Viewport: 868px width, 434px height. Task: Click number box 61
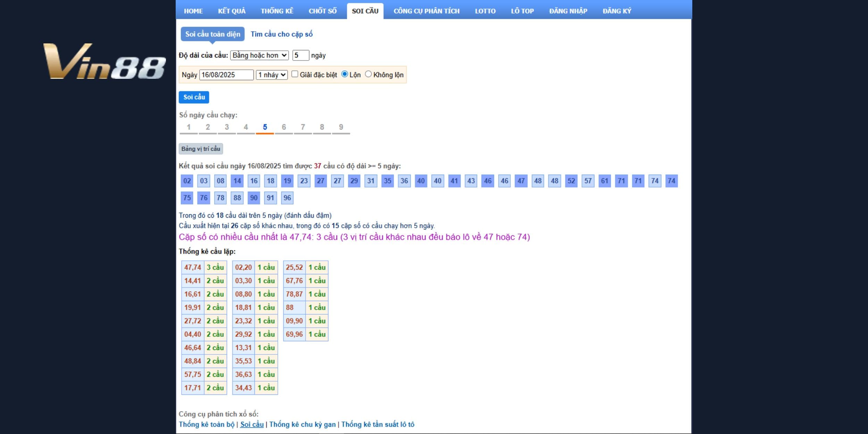tap(604, 181)
